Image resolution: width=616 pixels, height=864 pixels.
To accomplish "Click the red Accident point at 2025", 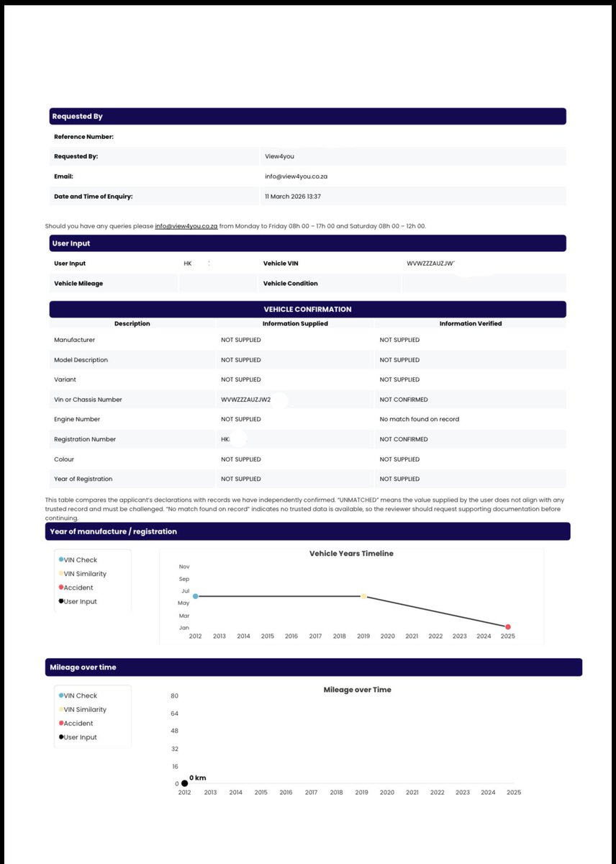I will [508, 627].
